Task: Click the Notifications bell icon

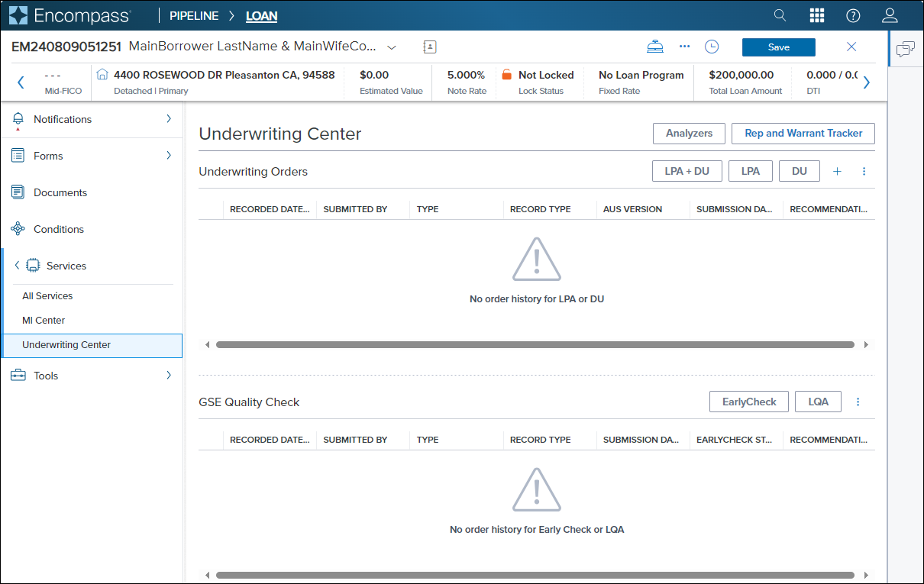Action: pos(18,120)
